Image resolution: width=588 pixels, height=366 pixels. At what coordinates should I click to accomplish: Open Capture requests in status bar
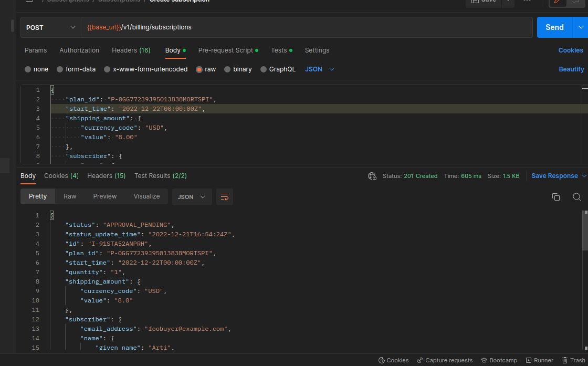tap(445, 360)
